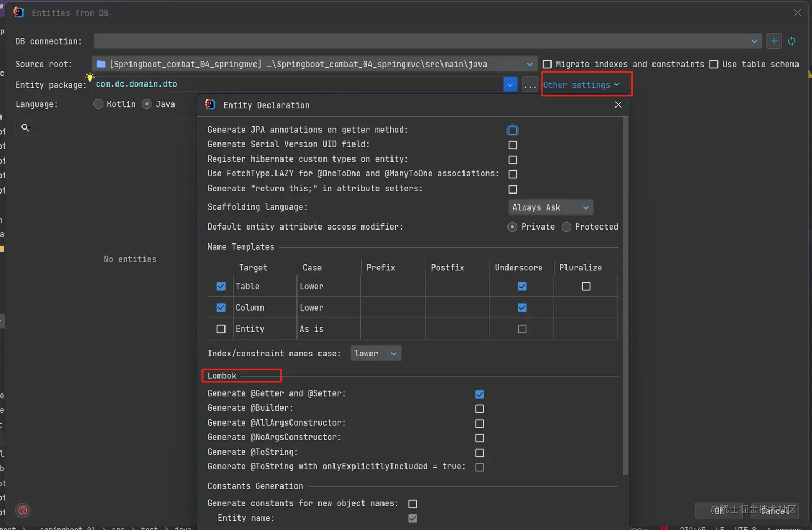Click the OK button
The image size is (812, 530).
(x=720, y=510)
